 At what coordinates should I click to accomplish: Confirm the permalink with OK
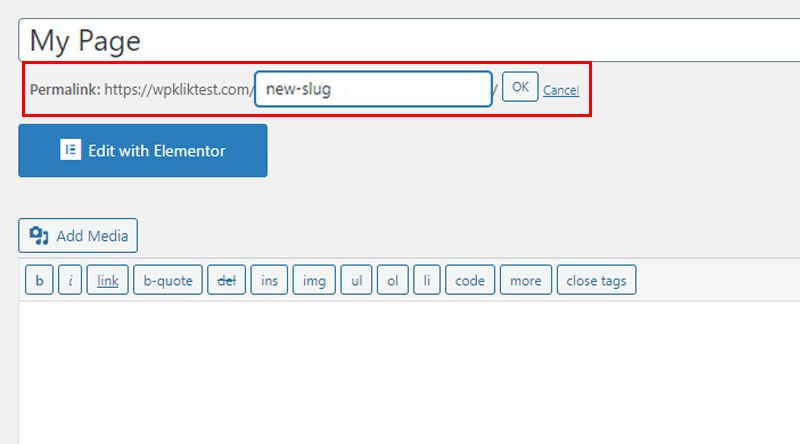(520, 87)
